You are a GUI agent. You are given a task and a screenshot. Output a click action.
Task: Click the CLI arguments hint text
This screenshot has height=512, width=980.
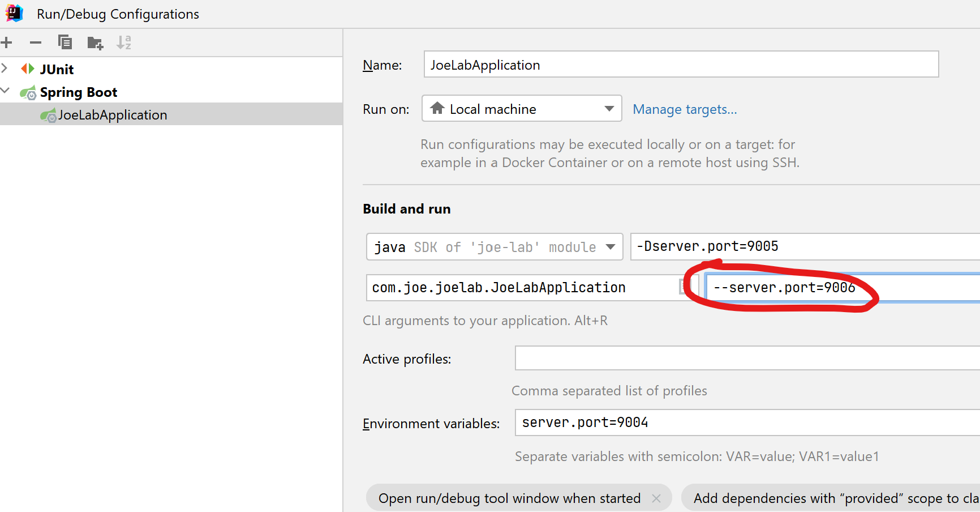tap(485, 321)
